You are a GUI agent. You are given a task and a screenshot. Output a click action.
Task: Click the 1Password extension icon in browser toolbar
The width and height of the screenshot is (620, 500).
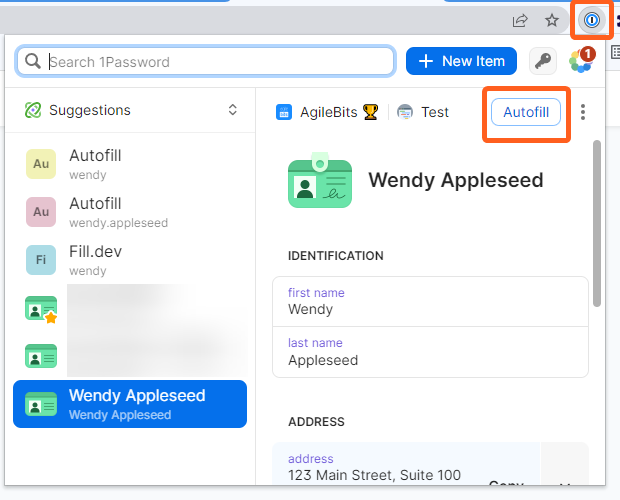pos(592,19)
